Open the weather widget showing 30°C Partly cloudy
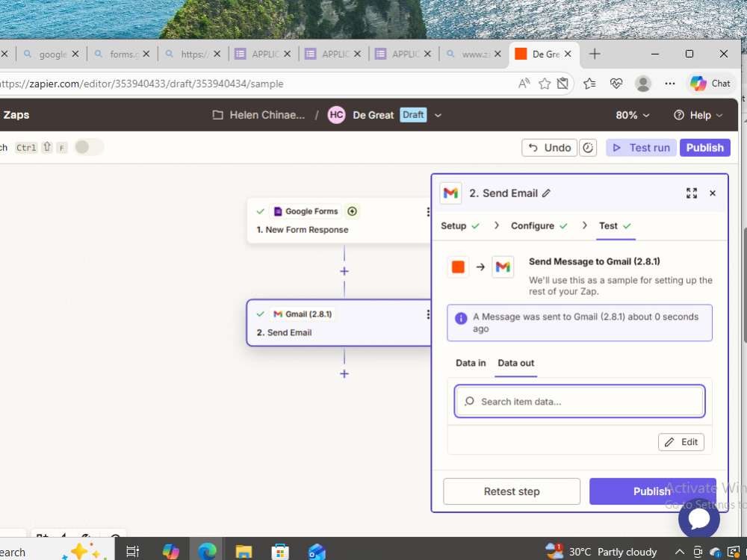The width and height of the screenshot is (747, 560). pyautogui.click(x=601, y=552)
